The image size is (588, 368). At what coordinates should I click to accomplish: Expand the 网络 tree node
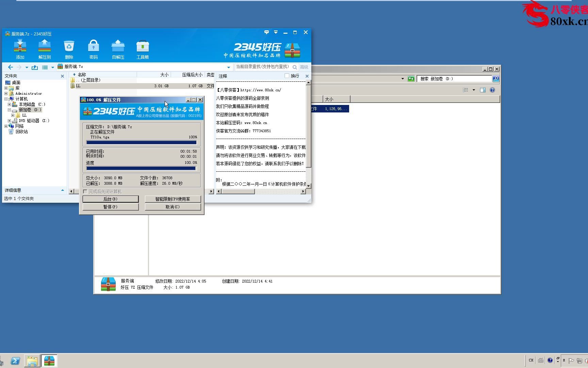tap(6, 126)
